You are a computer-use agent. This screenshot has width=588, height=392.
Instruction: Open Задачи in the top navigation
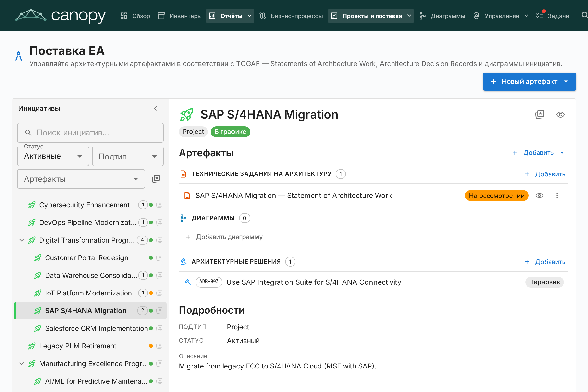pos(552,16)
